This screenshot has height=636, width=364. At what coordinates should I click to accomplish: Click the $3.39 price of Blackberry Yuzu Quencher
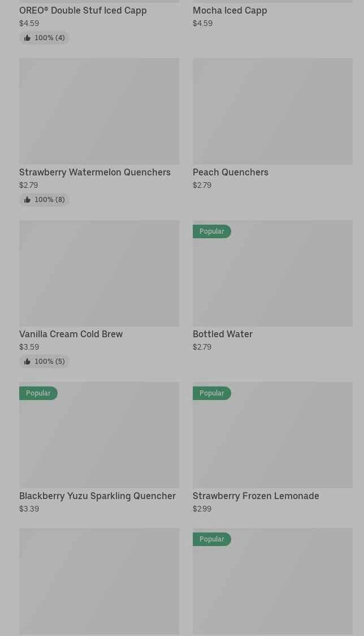pos(29,509)
